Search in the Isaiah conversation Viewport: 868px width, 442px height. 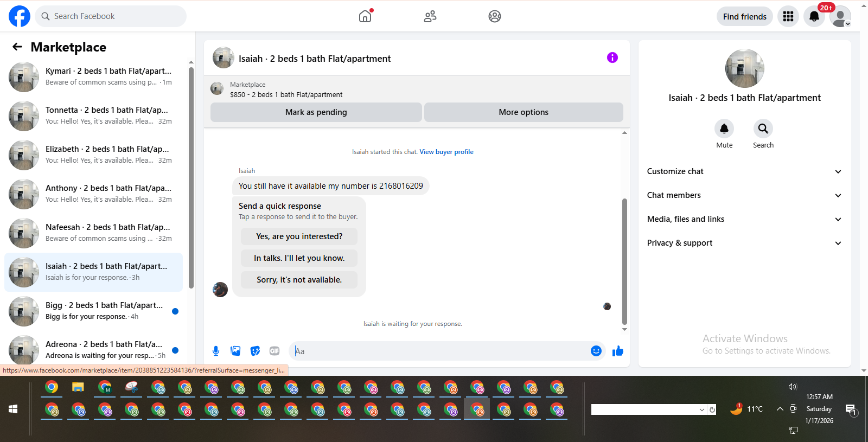pos(763,129)
